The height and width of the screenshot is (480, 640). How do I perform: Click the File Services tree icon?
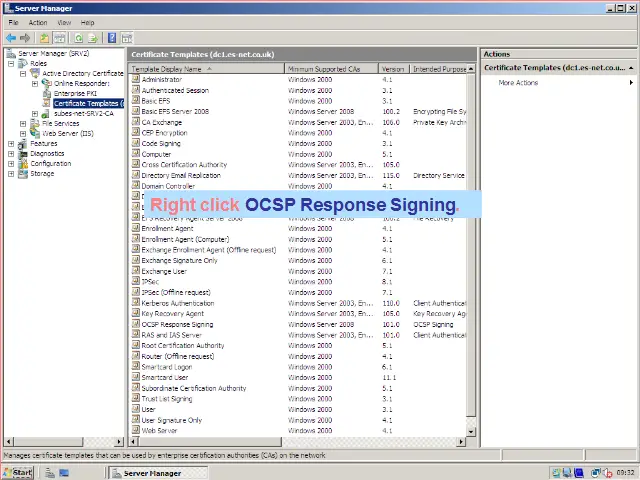point(35,123)
